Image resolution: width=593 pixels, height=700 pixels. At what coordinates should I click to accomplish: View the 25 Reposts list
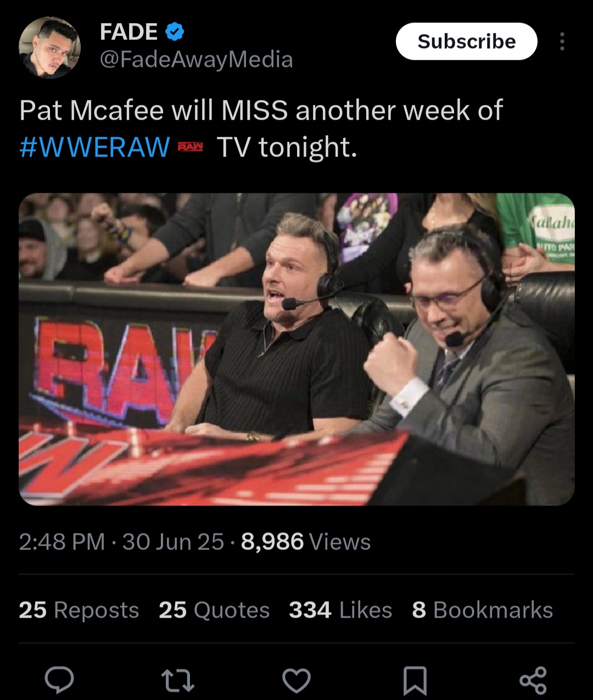click(79, 610)
